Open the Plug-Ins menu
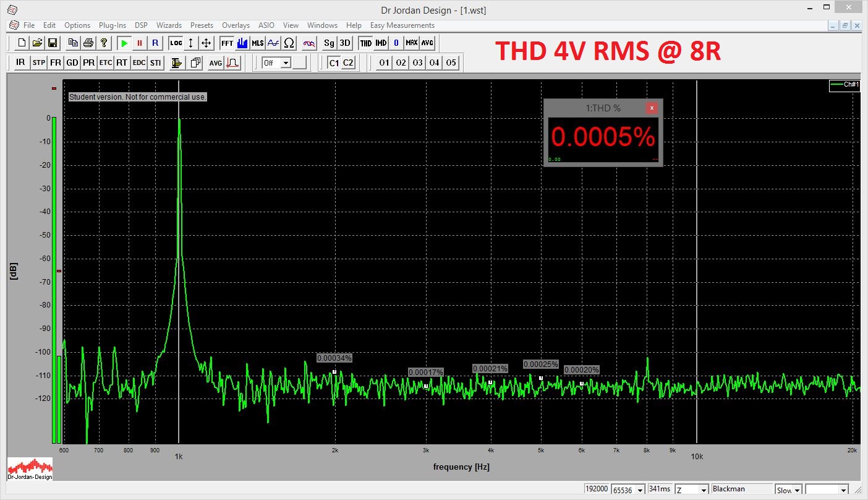Screen dimensions: 868x500 coord(113,25)
